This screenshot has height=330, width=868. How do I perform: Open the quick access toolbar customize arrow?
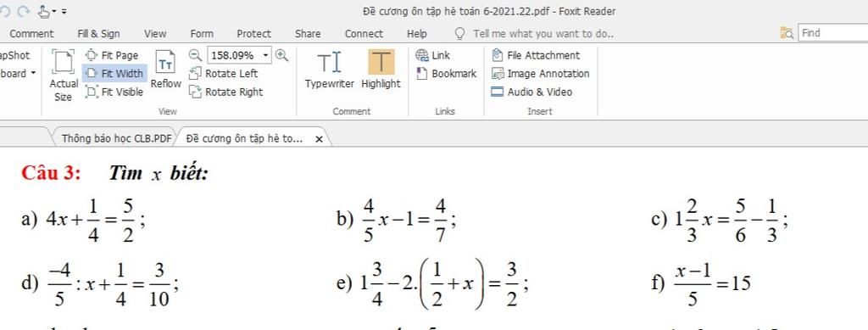pyautogui.click(x=64, y=11)
